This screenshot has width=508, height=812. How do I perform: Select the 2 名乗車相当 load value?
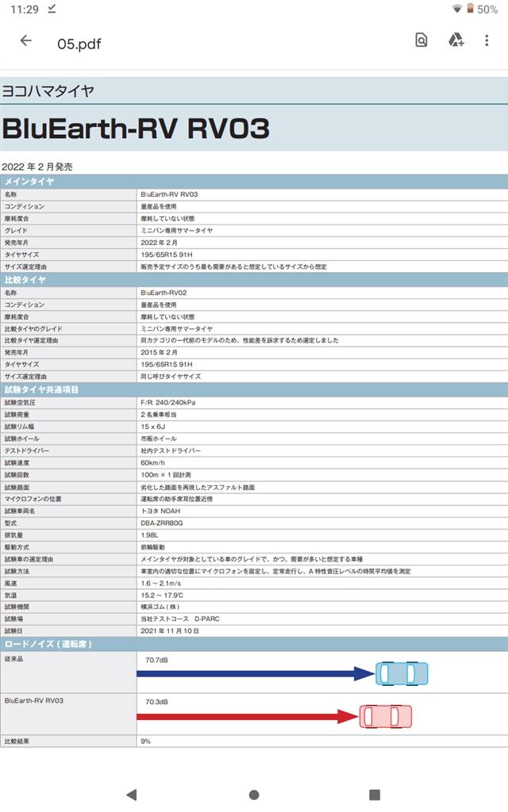159,414
